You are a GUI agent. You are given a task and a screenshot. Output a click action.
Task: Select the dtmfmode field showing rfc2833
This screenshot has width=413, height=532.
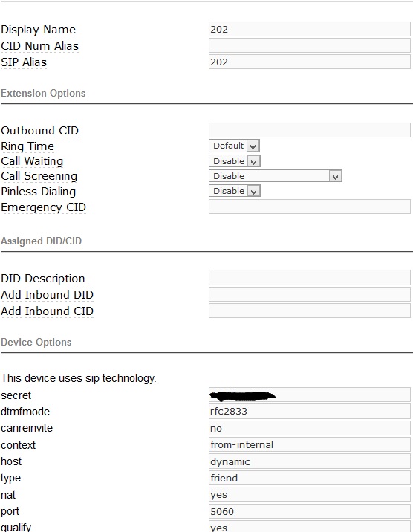click(310, 411)
